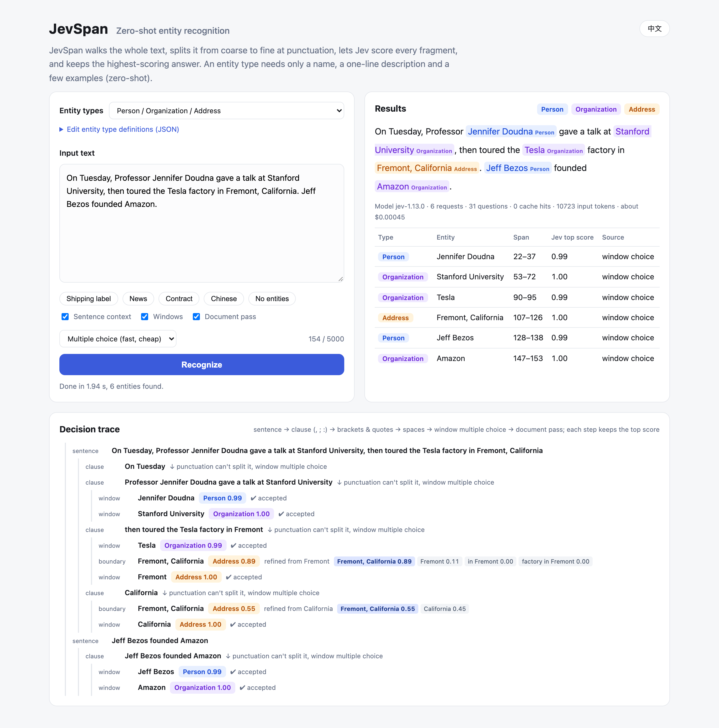Screen dimensions: 719x728
Task: Click the California 0.45 candidate chip
Action: pyautogui.click(x=444, y=608)
